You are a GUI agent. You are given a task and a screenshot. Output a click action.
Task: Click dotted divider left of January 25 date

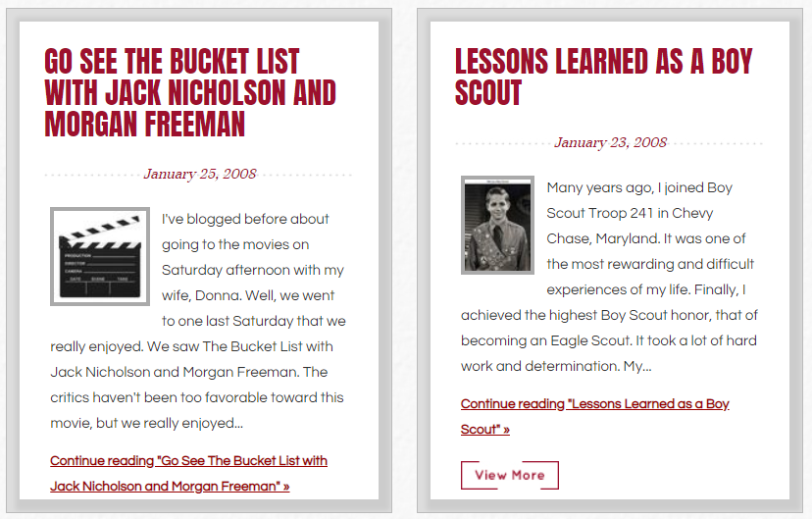pyautogui.click(x=91, y=175)
